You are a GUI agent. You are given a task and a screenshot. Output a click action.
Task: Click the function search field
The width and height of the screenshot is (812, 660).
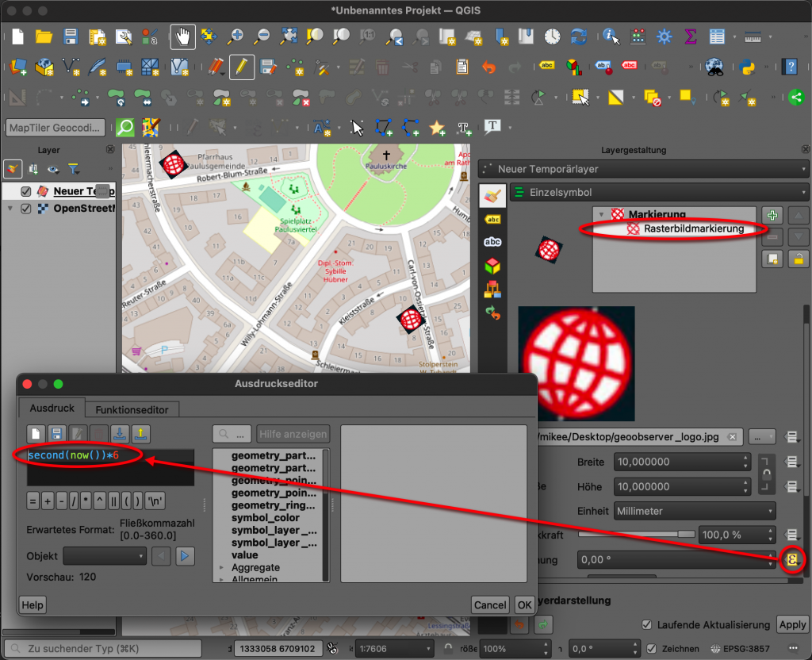[232, 434]
